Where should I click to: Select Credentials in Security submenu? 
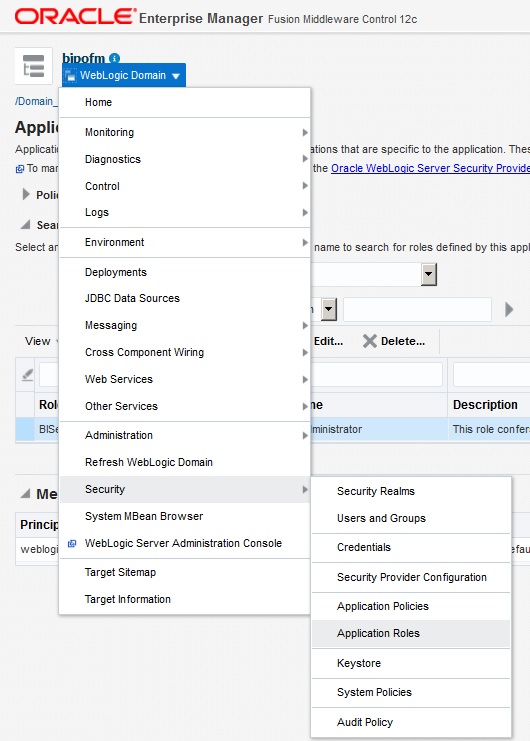(x=411, y=547)
